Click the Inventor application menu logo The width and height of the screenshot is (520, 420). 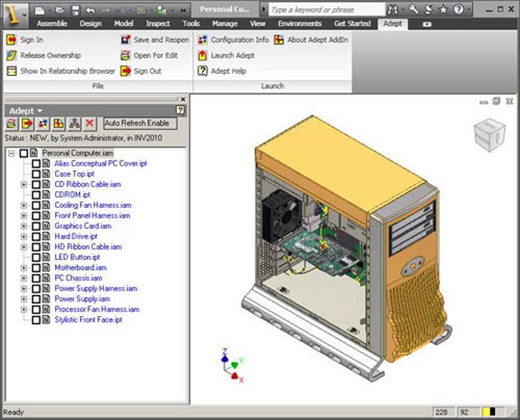click(x=15, y=15)
